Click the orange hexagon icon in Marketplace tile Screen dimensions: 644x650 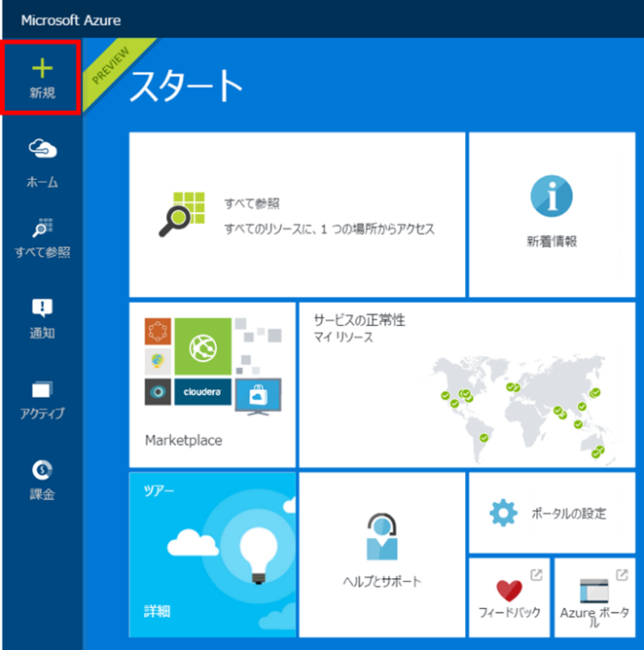[x=158, y=332]
